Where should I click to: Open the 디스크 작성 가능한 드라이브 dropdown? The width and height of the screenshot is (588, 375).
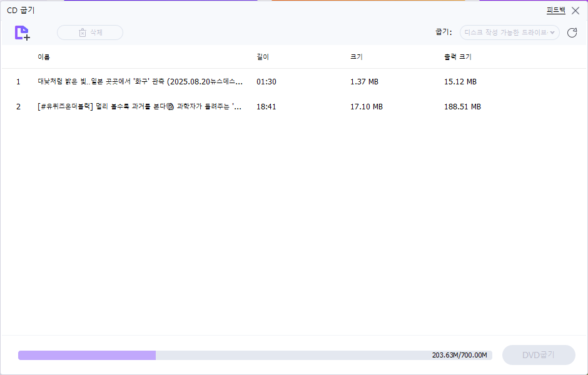(x=510, y=32)
